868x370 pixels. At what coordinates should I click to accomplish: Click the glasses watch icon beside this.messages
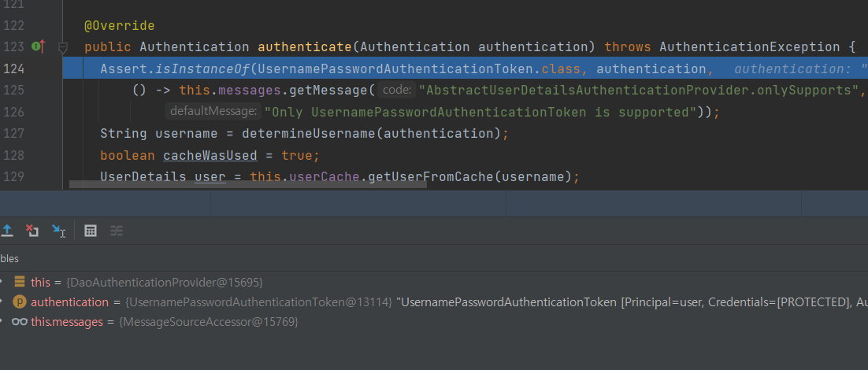click(20, 321)
